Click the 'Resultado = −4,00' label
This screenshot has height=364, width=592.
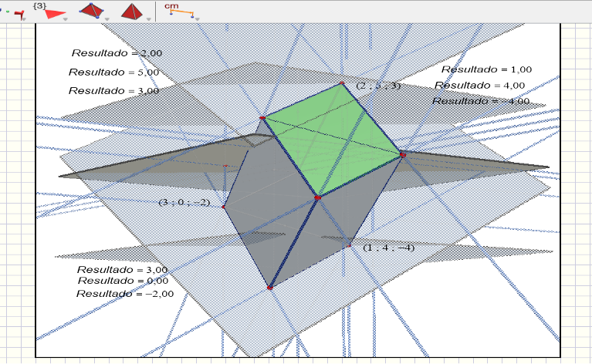[x=480, y=101]
